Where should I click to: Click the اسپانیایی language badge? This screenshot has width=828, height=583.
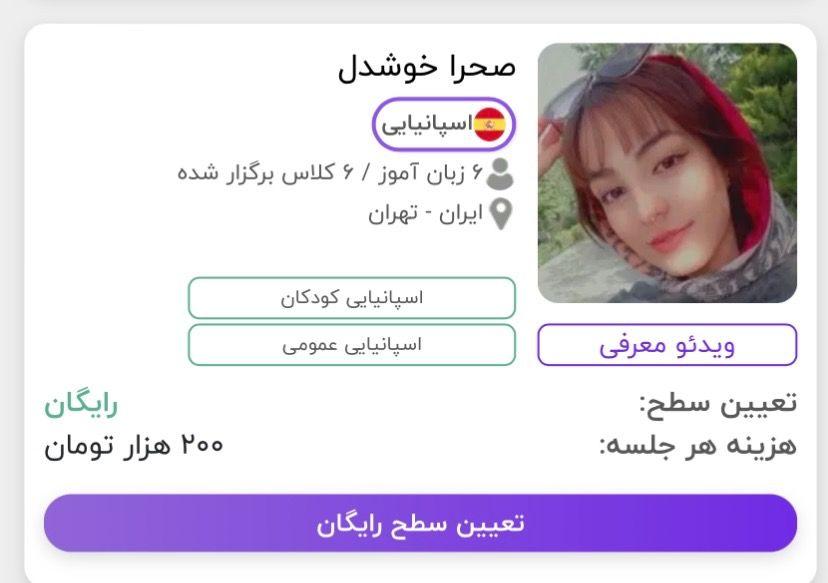(x=443, y=125)
